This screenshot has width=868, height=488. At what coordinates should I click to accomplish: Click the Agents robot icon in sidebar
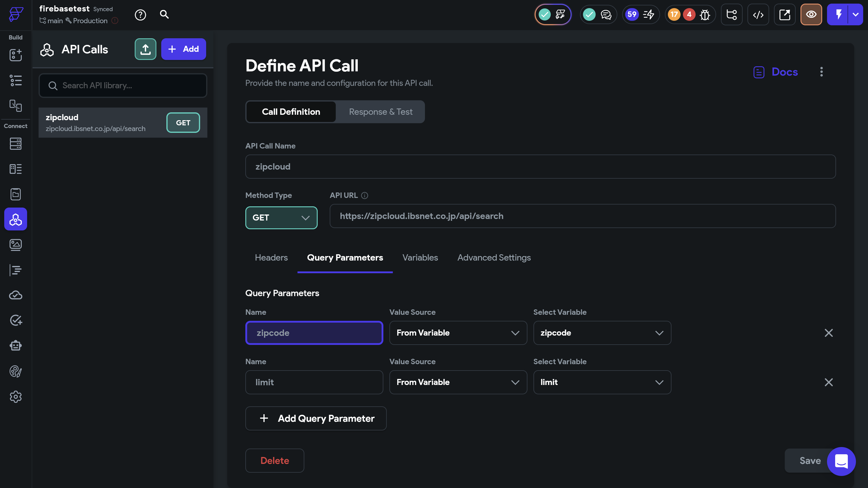(15, 346)
